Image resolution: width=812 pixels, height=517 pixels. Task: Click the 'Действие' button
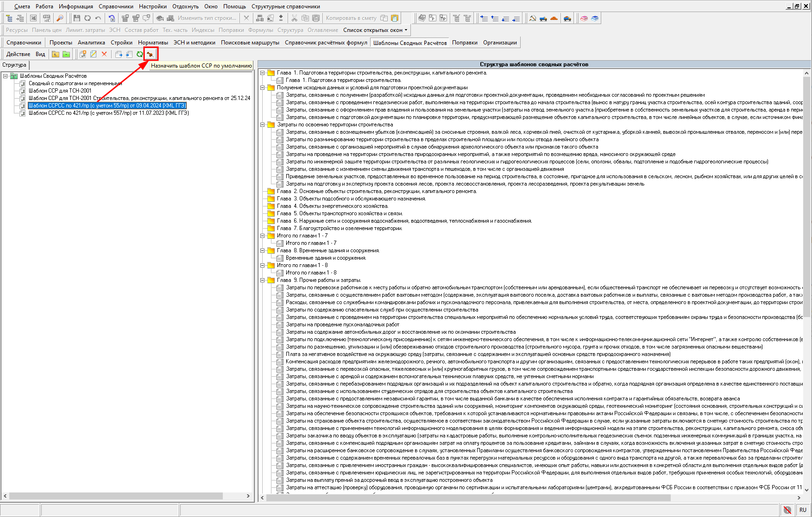pyautogui.click(x=18, y=54)
